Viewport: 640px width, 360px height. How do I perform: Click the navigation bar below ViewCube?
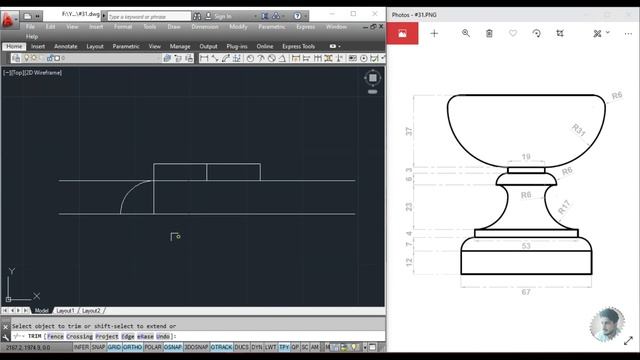[x=373, y=92]
